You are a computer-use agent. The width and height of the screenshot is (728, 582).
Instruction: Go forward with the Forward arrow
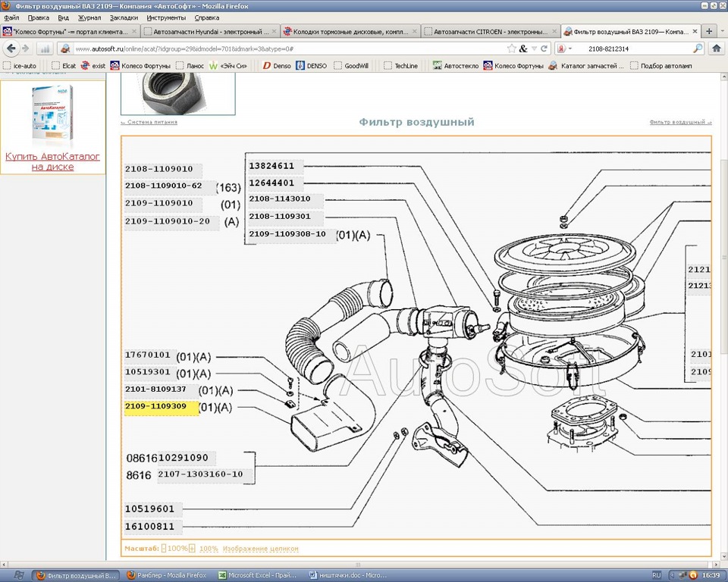click(26, 48)
